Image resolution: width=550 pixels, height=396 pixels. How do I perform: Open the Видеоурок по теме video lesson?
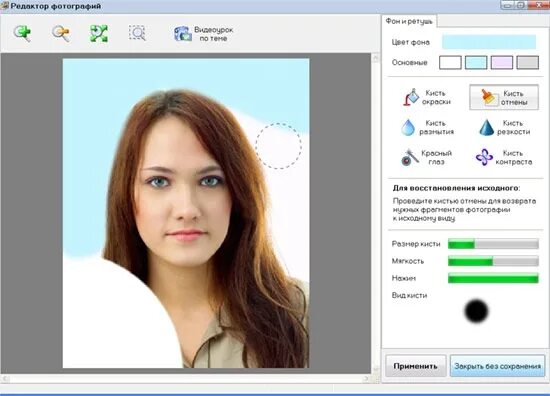pos(203,34)
